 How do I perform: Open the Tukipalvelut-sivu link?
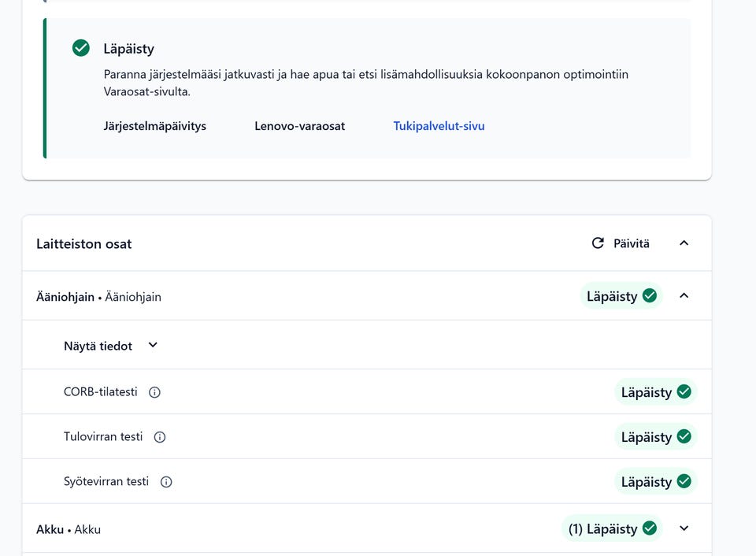[439, 126]
